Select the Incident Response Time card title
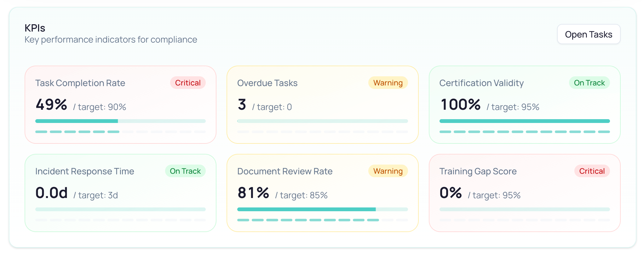Screen dimensions: 644x256 pos(85,171)
